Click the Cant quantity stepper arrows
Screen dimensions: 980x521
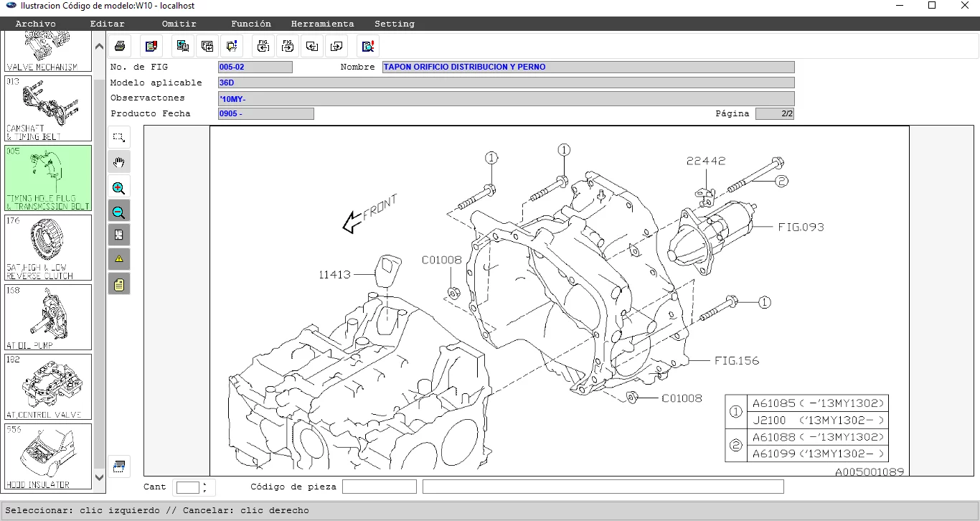pos(205,487)
